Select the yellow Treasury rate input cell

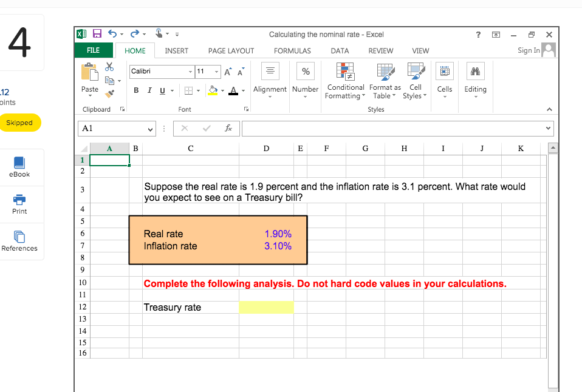pyautogui.click(x=266, y=307)
